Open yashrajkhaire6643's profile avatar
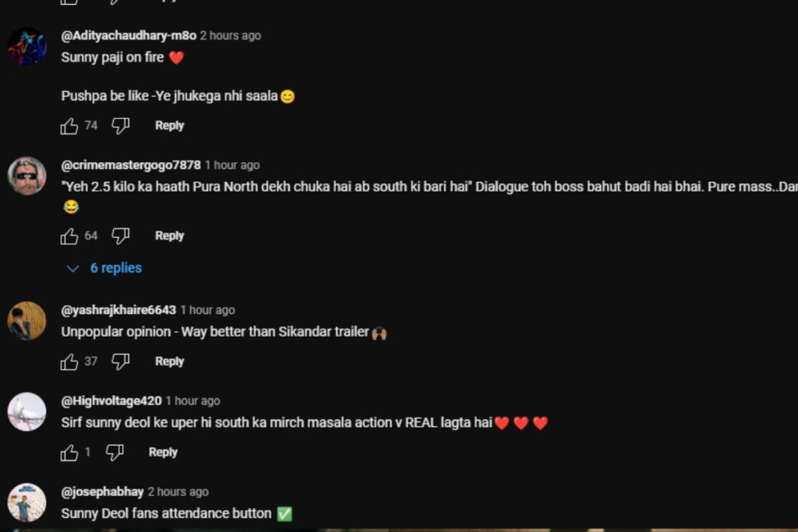 27,321
